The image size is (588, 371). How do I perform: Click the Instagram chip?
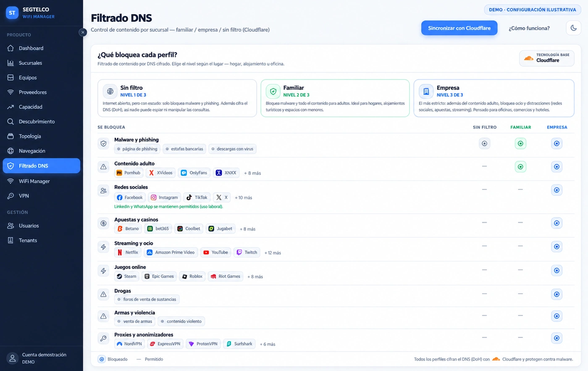pos(164,197)
